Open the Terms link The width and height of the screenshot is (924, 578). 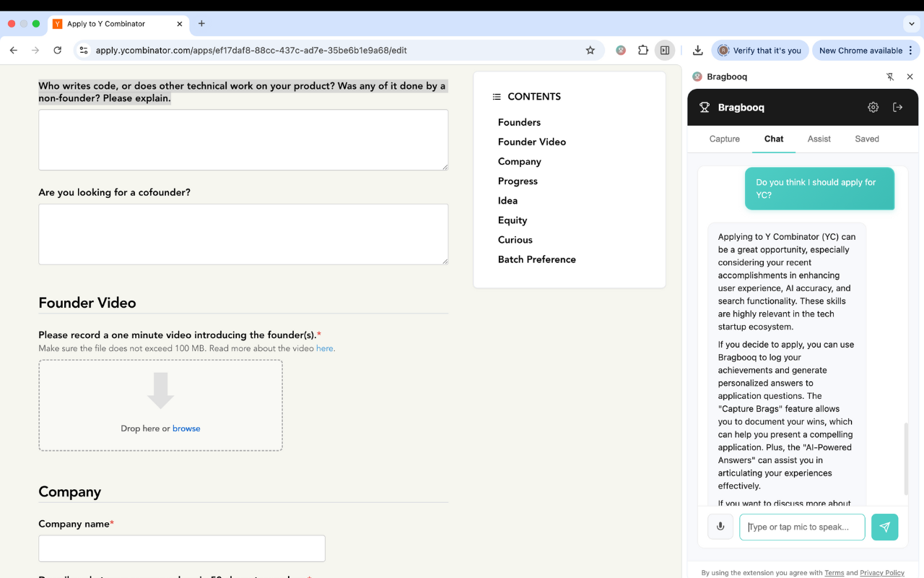point(834,573)
